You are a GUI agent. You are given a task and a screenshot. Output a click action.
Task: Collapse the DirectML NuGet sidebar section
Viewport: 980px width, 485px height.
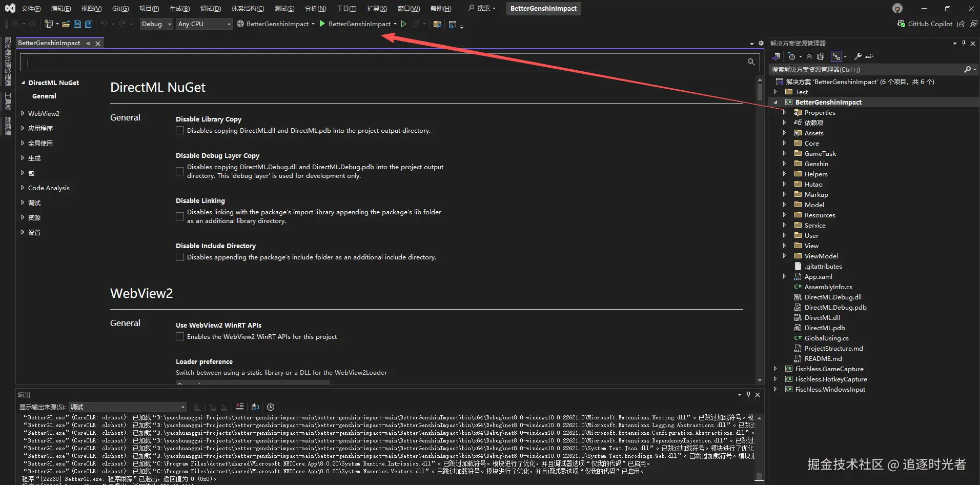click(x=23, y=83)
